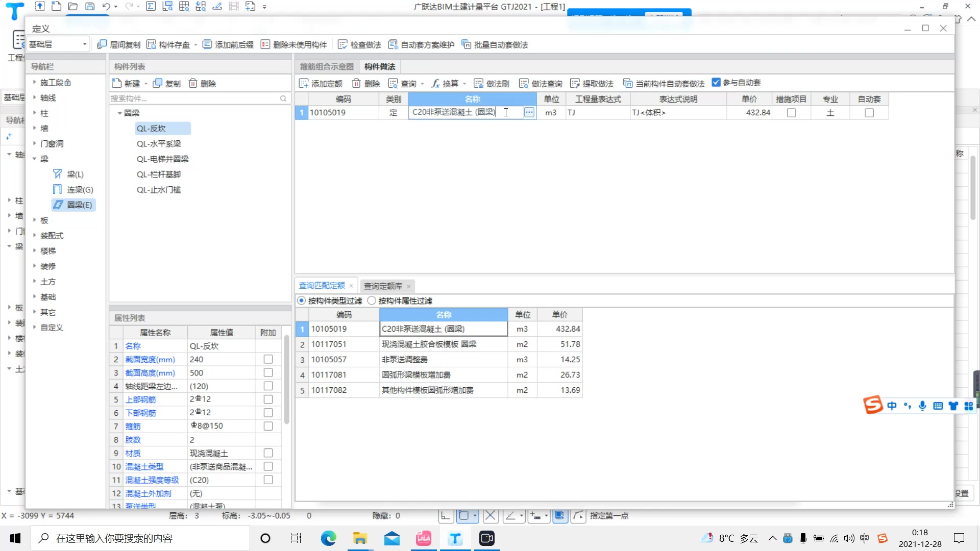This screenshot has width=980, height=551.
Task: Click the ellipsis button in name cell
Action: coord(529,112)
